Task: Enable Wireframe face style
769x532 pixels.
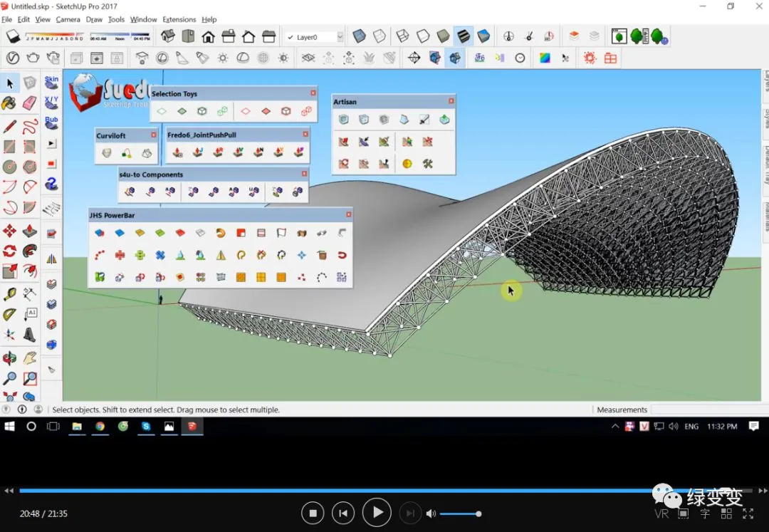Action: tap(402, 36)
